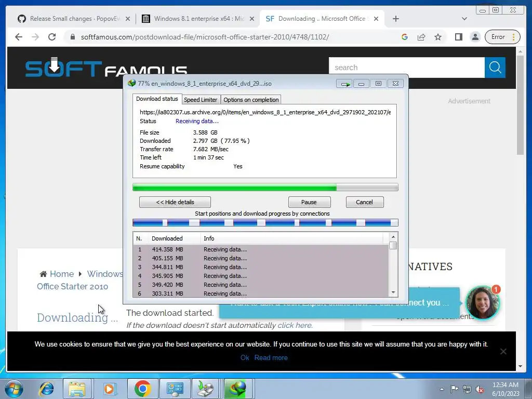Click the share page icon
The image size is (532, 399).
point(421,37)
